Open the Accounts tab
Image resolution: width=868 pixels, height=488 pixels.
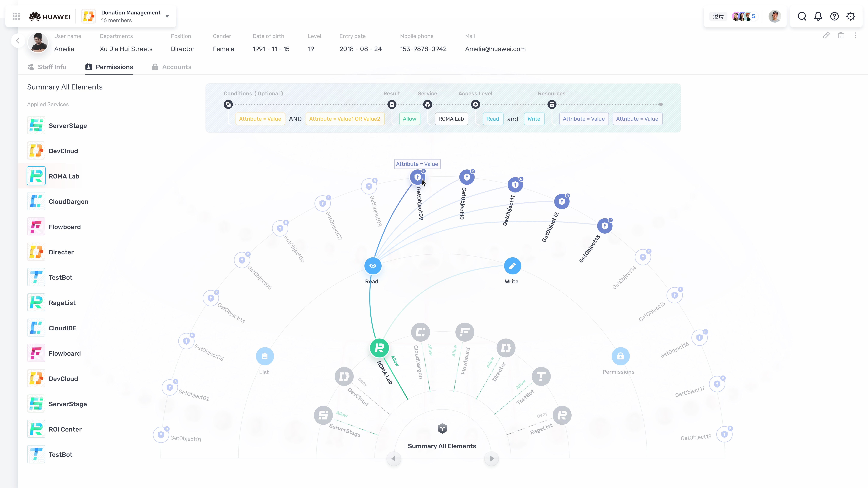171,67
